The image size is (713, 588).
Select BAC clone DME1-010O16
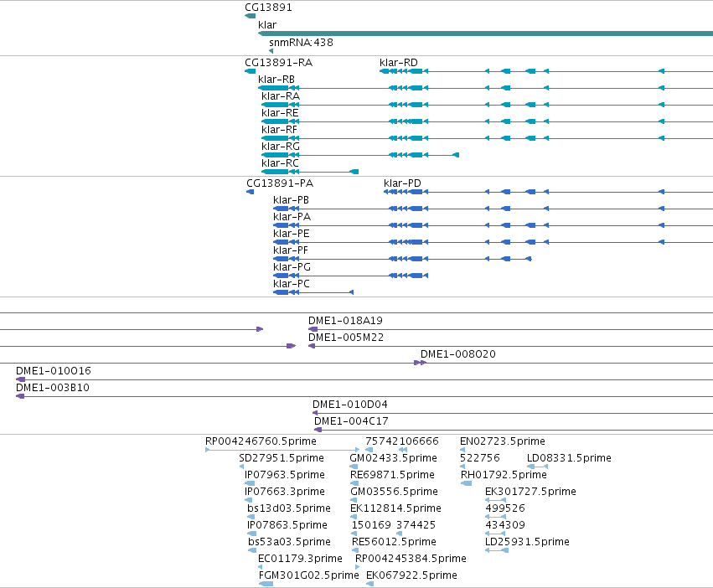coord(54,371)
